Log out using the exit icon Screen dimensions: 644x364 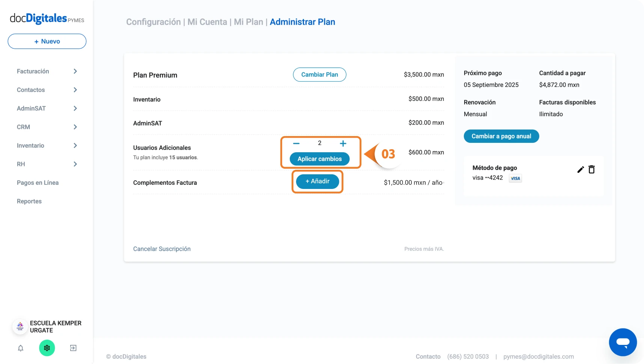click(x=73, y=348)
